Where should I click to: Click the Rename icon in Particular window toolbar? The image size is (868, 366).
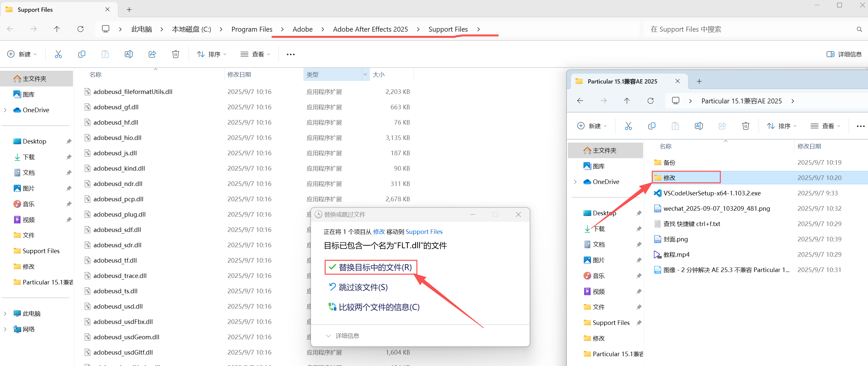(699, 126)
